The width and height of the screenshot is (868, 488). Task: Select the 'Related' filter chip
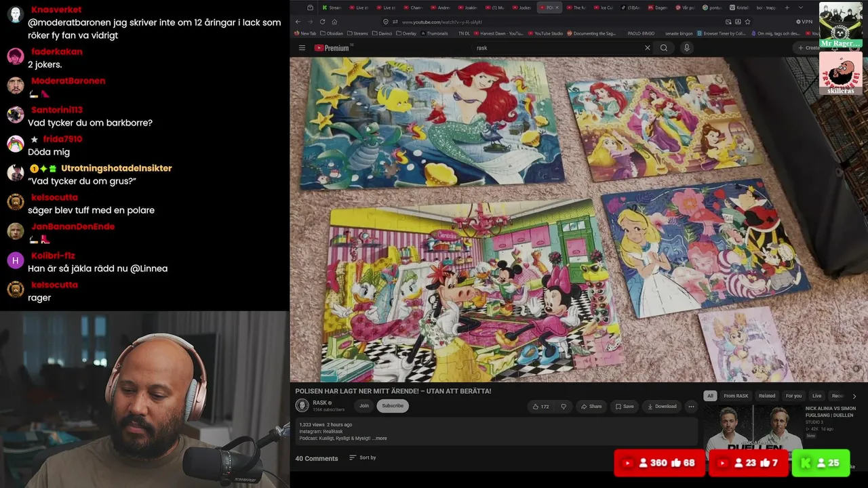click(x=767, y=396)
